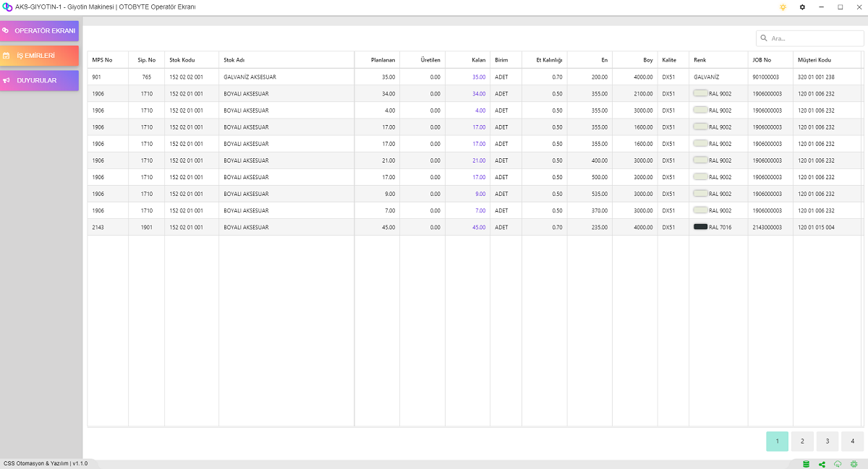
Task: Open settings via the gear icon
Action: [802, 7]
